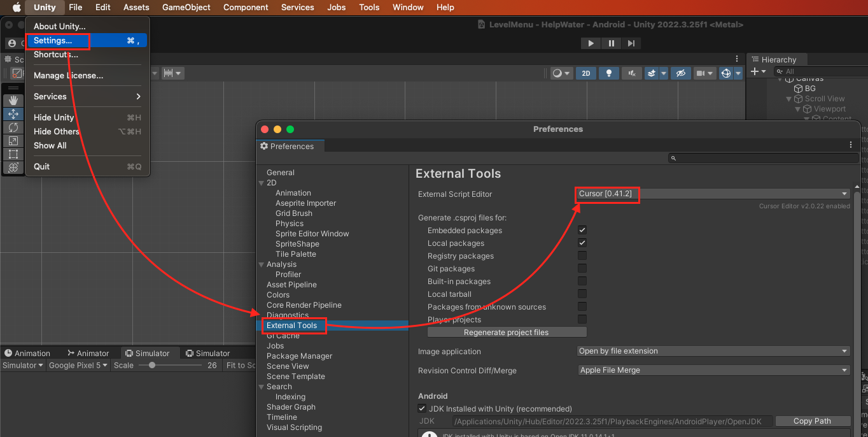Screen dimensions: 868x437
Task: Open External Script Editor dropdown
Action: [713, 194]
